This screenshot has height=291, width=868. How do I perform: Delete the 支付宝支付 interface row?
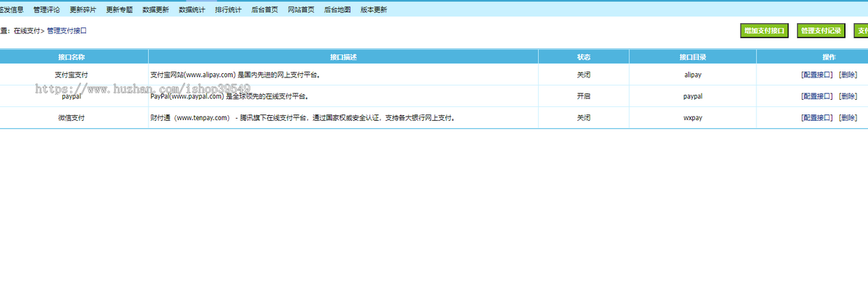pyautogui.click(x=848, y=75)
